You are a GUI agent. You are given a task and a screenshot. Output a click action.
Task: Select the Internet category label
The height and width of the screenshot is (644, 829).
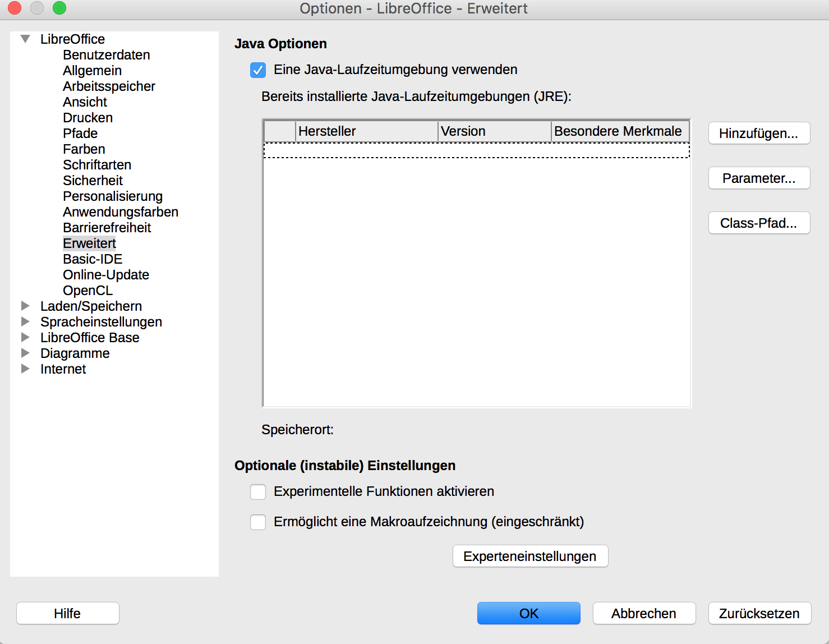[x=63, y=369]
